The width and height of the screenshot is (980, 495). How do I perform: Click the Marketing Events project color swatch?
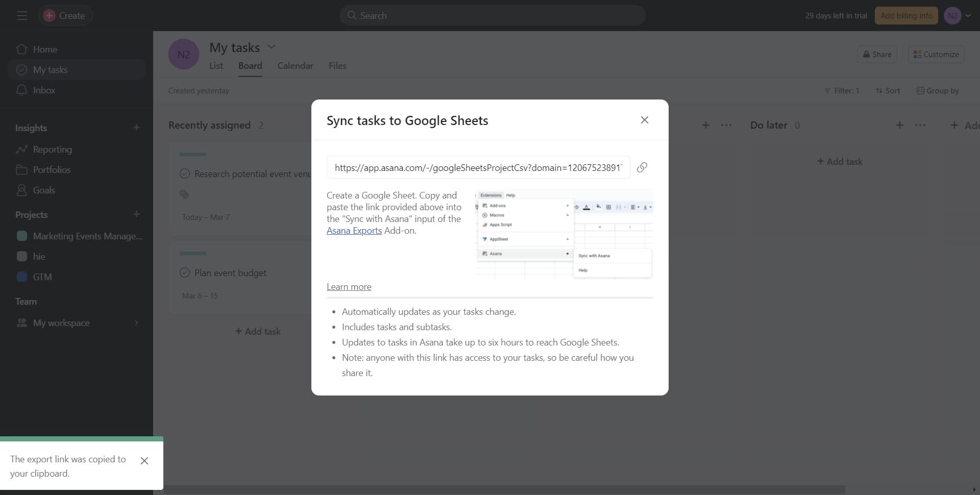[x=22, y=236]
